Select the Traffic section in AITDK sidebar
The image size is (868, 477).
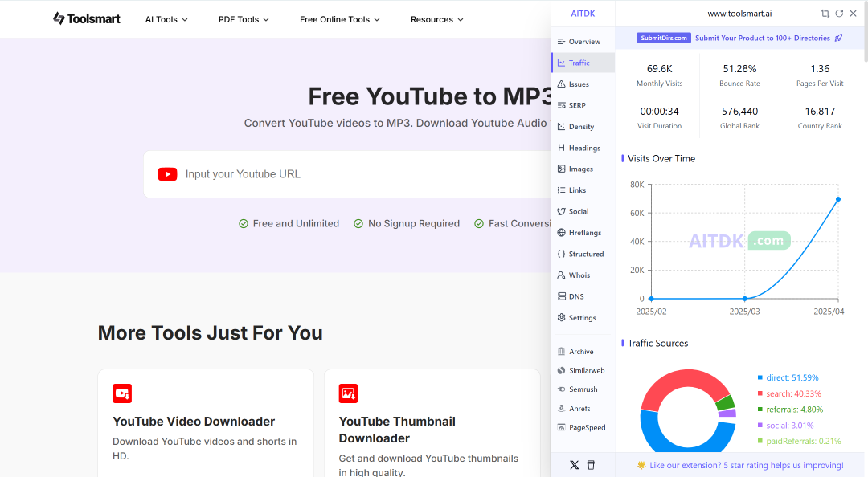coord(583,63)
